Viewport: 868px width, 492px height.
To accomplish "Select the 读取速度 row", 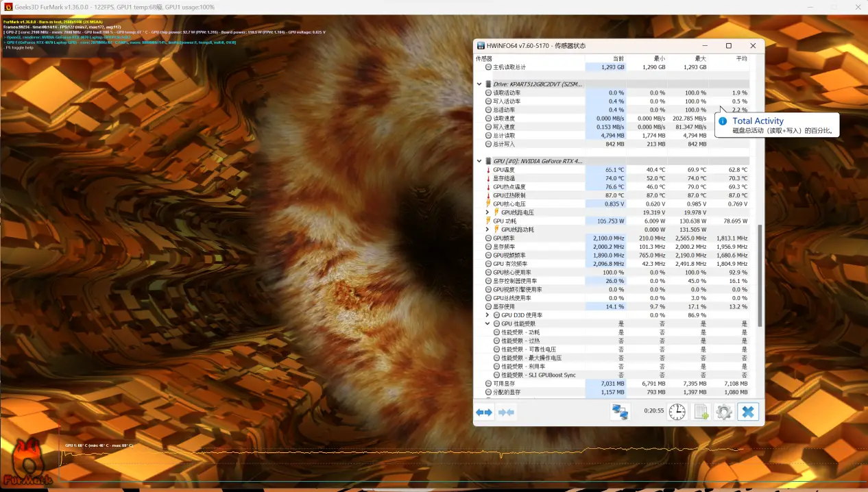I will [612, 119].
